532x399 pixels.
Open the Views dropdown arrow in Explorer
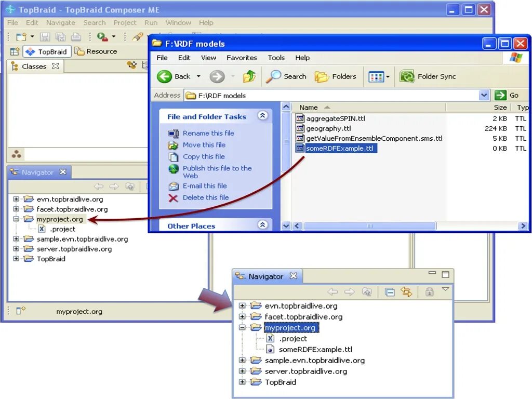pos(388,77)
